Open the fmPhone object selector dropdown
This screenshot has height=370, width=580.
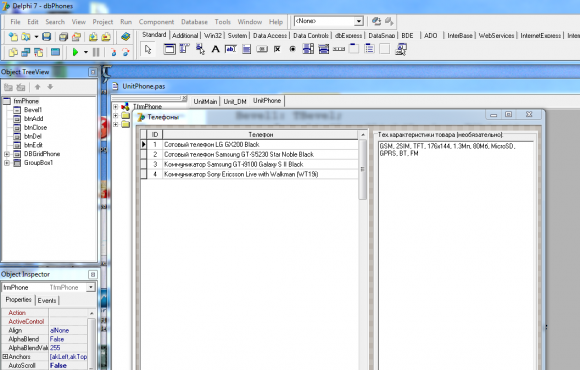coord(91,287)
